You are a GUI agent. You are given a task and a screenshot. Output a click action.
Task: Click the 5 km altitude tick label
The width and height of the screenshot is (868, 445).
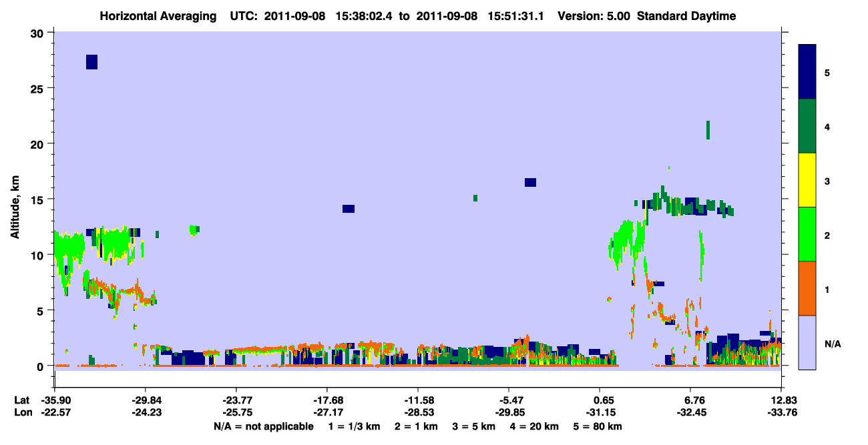pos(40,310)
